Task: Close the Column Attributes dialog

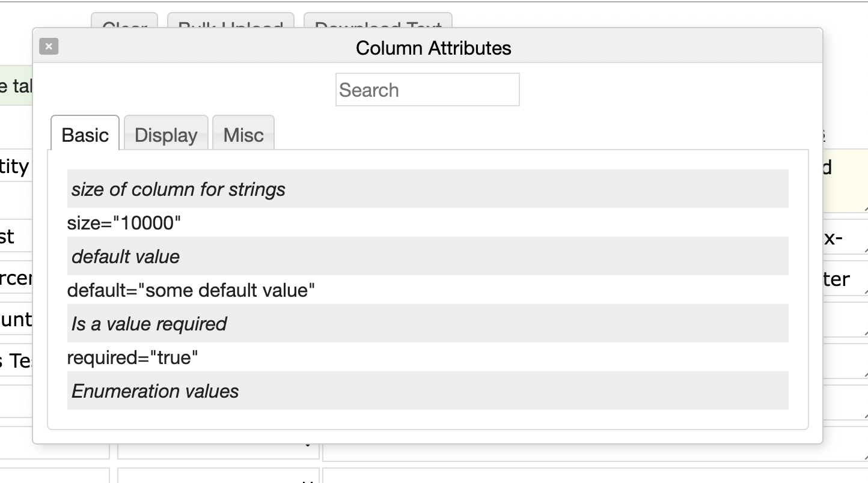Action: point(49,46)
